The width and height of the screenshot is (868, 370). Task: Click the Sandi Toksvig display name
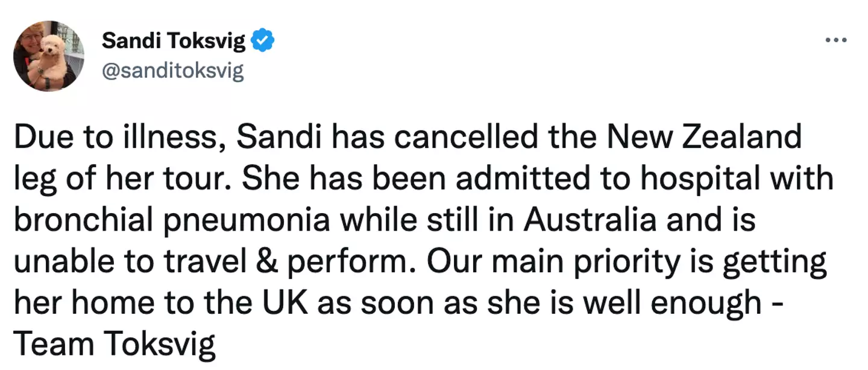[x=174, y=41]
